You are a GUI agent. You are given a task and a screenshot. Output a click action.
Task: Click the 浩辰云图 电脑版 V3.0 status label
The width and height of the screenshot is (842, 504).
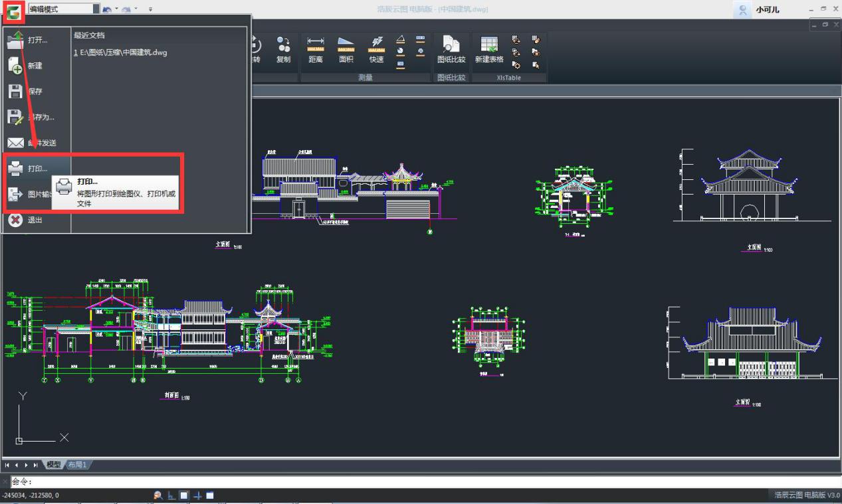coord(806,495)
